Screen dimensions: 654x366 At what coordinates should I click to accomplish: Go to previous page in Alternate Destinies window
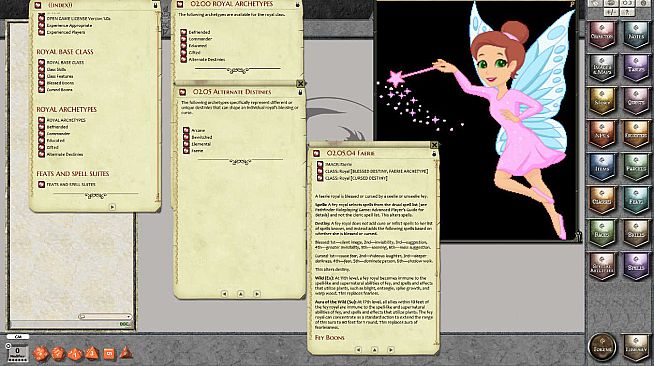click(x=224, y=294)
